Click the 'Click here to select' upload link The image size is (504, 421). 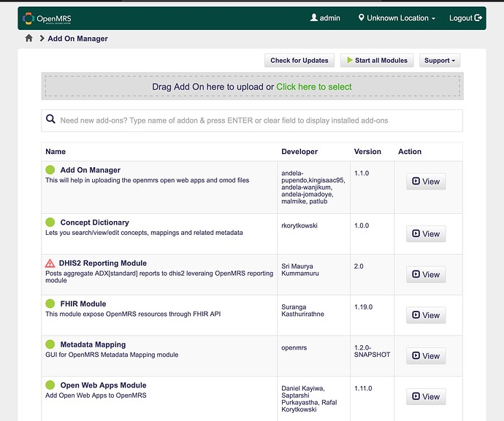click(x=313, y=87)
